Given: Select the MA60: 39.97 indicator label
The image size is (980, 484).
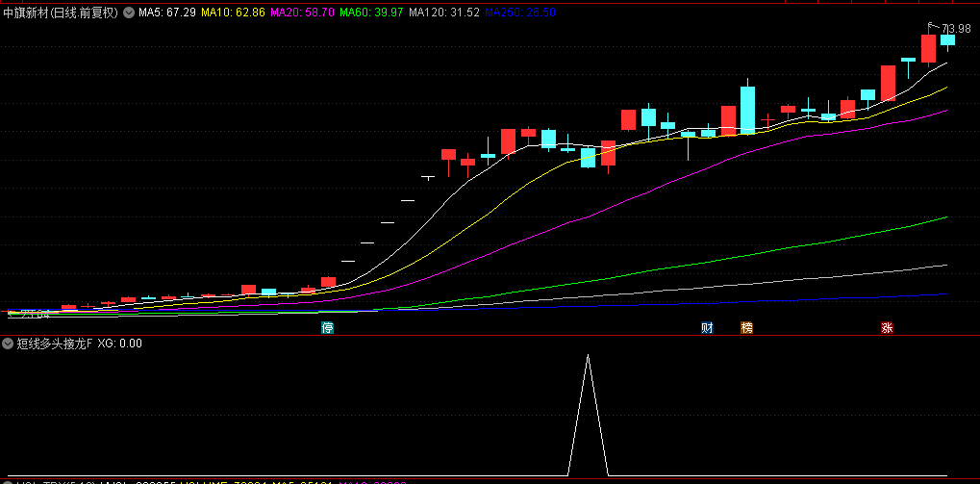Looking at the screenshot, I should tap(371, 13).
